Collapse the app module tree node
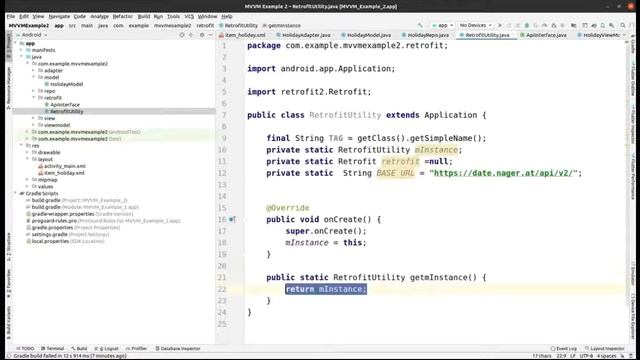The width and height of the screenshot is (640, 360). point(16,43)
